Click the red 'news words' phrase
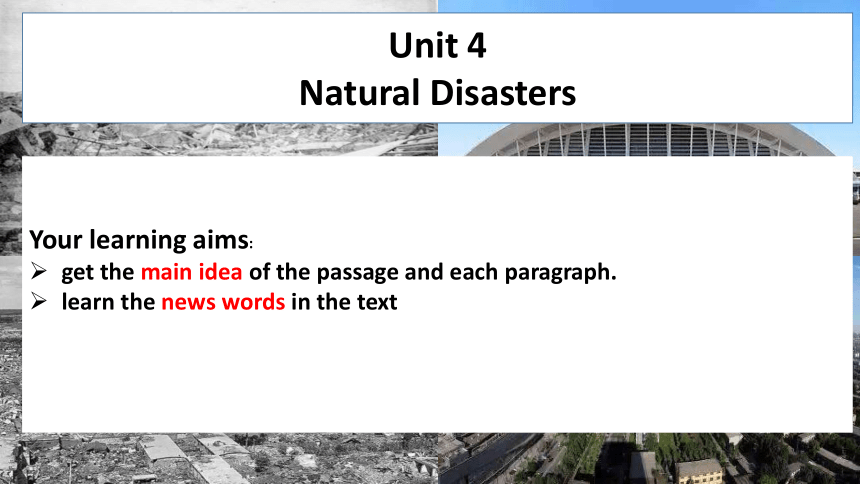The width and height of the screenshot is (860, 484). (223, 302)
